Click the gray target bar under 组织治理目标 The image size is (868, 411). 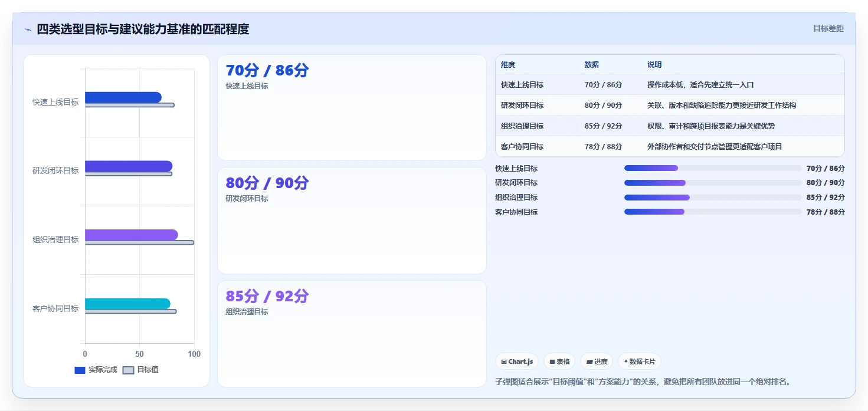pyautogui.click(x=139, y=242)
